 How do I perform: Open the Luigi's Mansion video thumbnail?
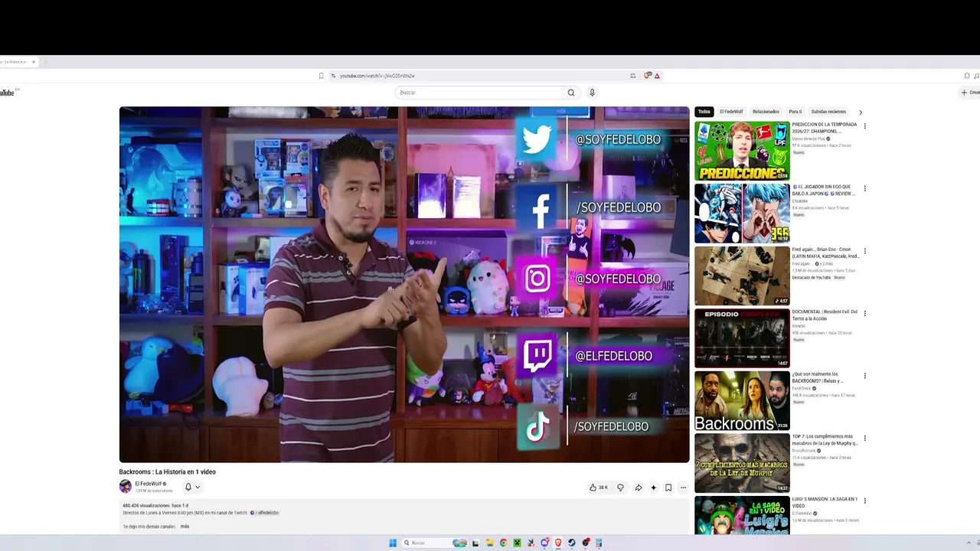tap(742, 516)
